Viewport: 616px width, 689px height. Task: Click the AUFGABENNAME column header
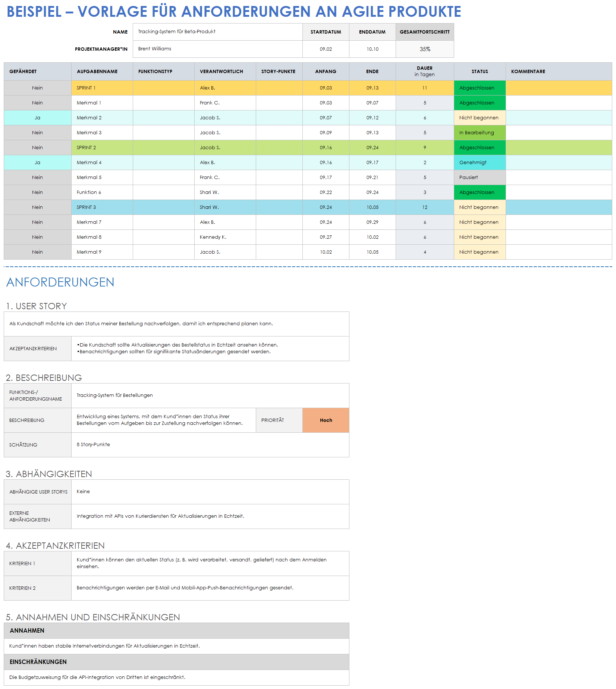[102, 71]
